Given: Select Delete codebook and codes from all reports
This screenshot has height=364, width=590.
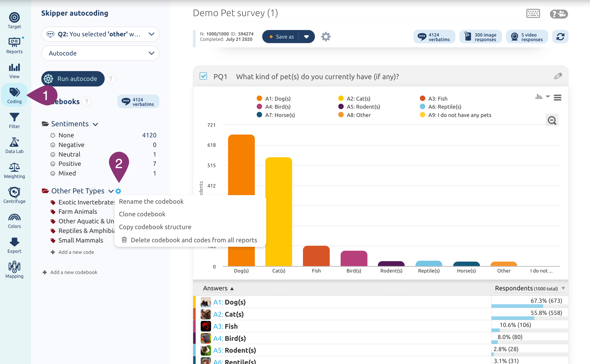Looking at the screenshot, I should pyautogui.click(x=189, y=240).
